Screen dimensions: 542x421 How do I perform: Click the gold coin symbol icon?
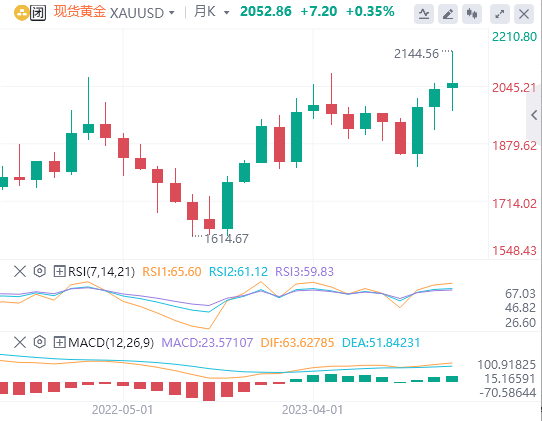click(x=21, y=13)
